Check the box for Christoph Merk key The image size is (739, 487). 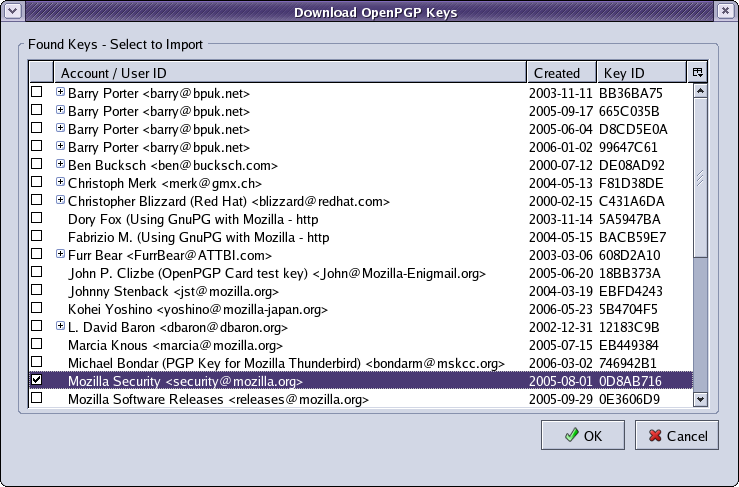coord(36,182)
